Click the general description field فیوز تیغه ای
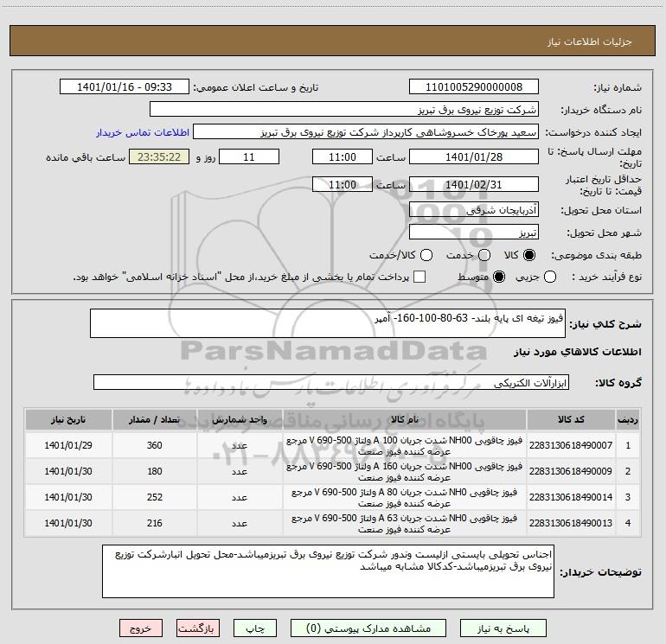 pyautogui.click(x=328, y=323)
